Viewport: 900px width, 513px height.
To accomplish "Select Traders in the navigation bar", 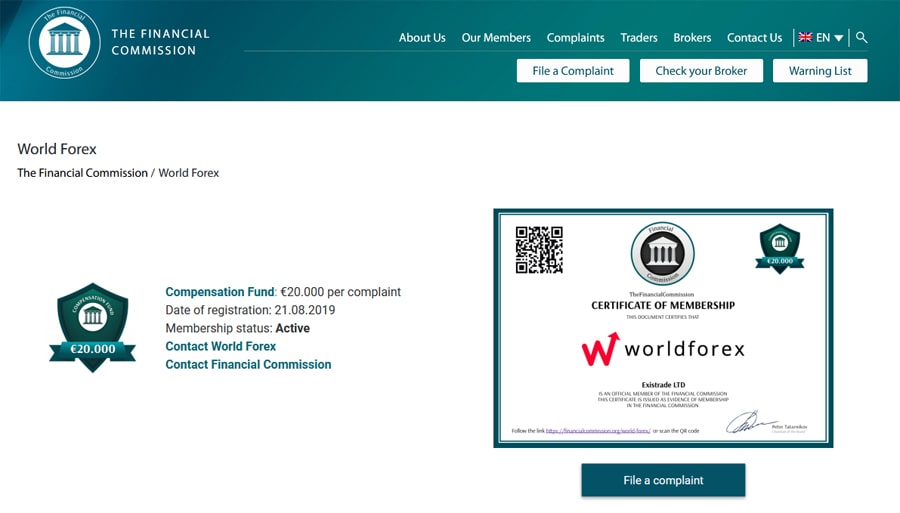I will (639, 38).
